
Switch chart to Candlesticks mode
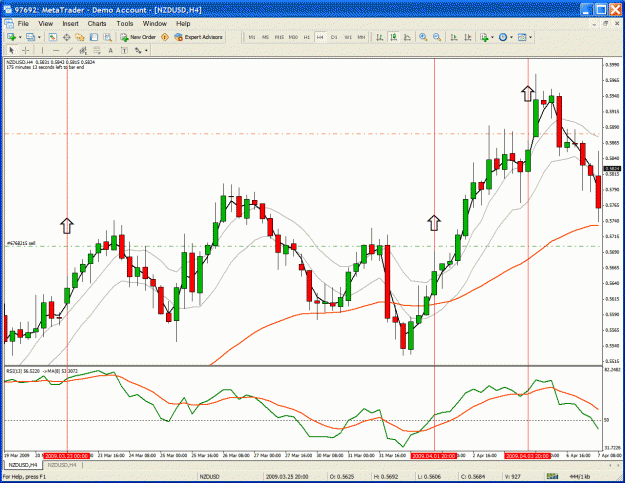[393, 37]
